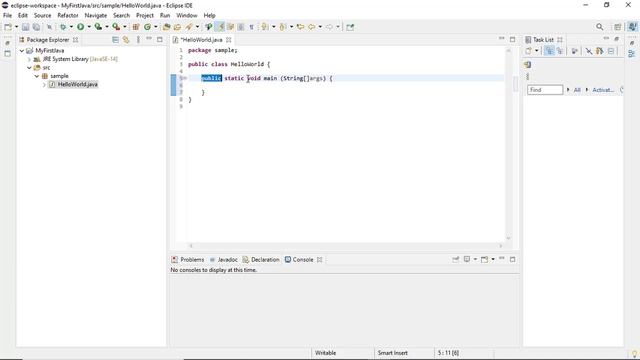
Task: Open the Window menu
Action: 187,15
